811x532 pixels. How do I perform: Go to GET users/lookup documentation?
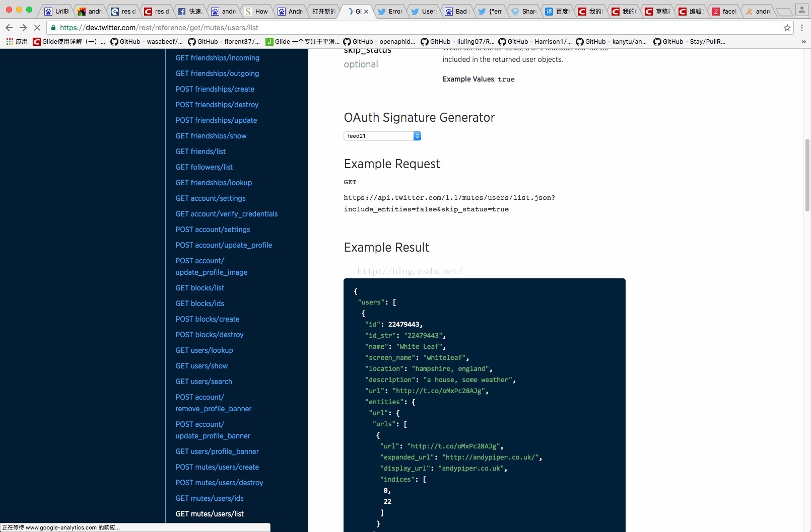204,350
